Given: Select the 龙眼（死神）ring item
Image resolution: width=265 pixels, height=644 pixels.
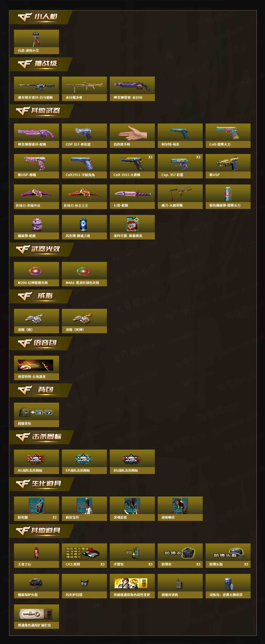Looking at the screenshot, I should click(84, 321).
